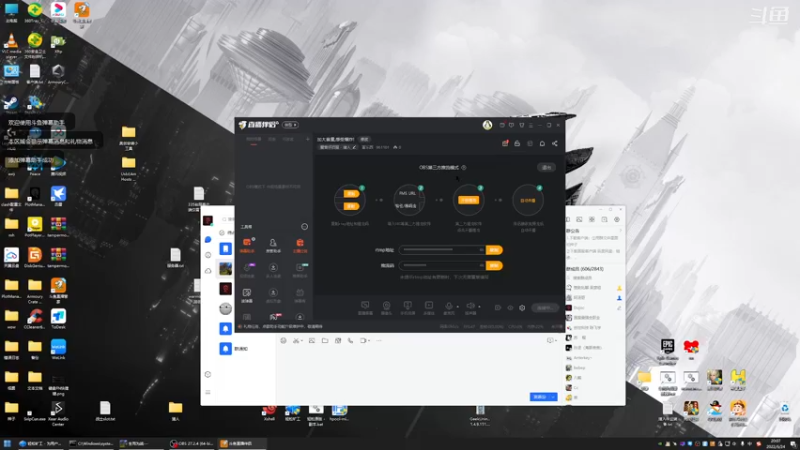Open Xear Audio Center desktop icon
The width and height of the screenshot is (800, 450).
58,412
